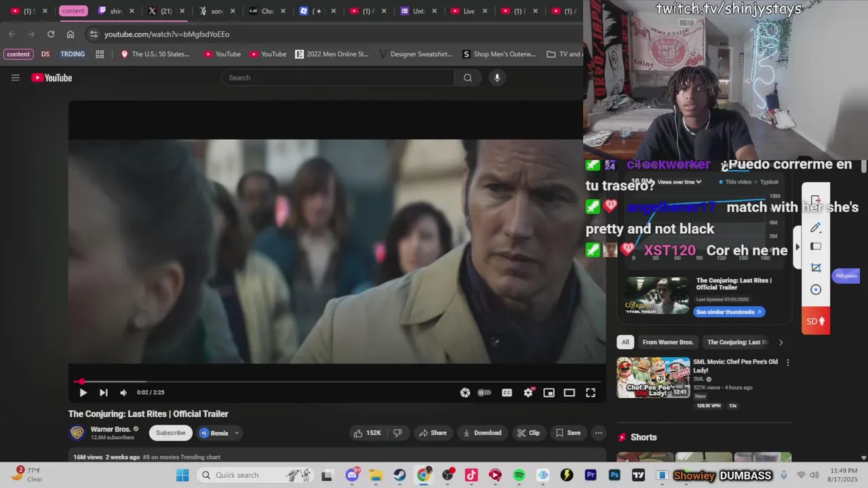
Task: Open 'The U.S.: 50 States' bookmark
Action: pyautogui.click(x=155, y=54)
